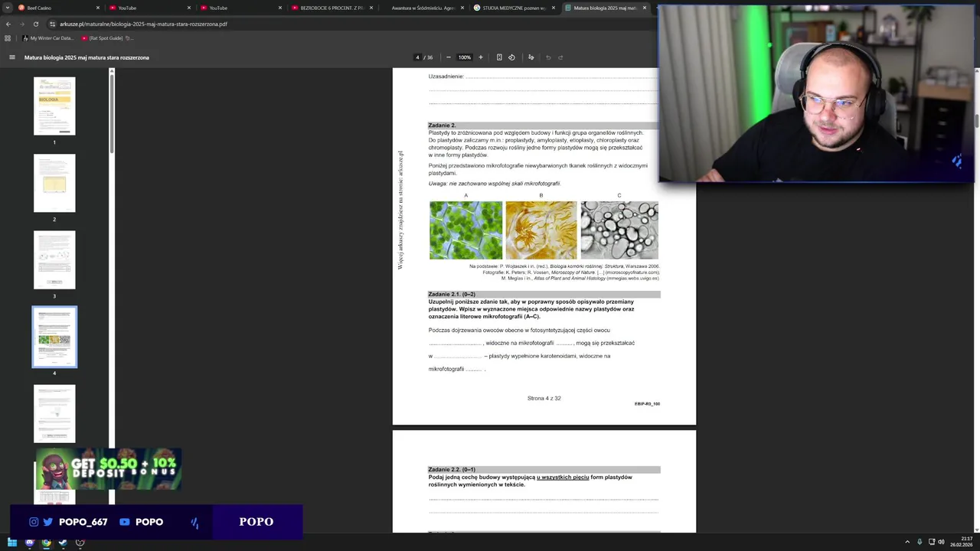The height and width of the screenshot is (551, 980).
Task: Click the GET $0.50 deposit bonus banner
Action: [x=109, y=468]
